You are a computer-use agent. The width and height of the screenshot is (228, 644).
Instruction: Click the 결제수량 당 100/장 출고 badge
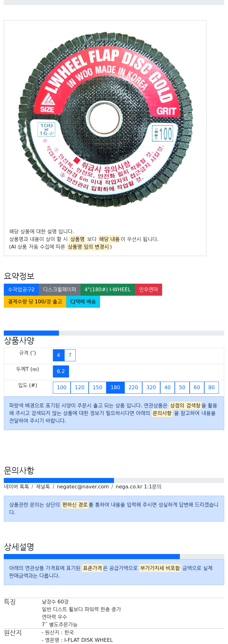pos(35,302)
